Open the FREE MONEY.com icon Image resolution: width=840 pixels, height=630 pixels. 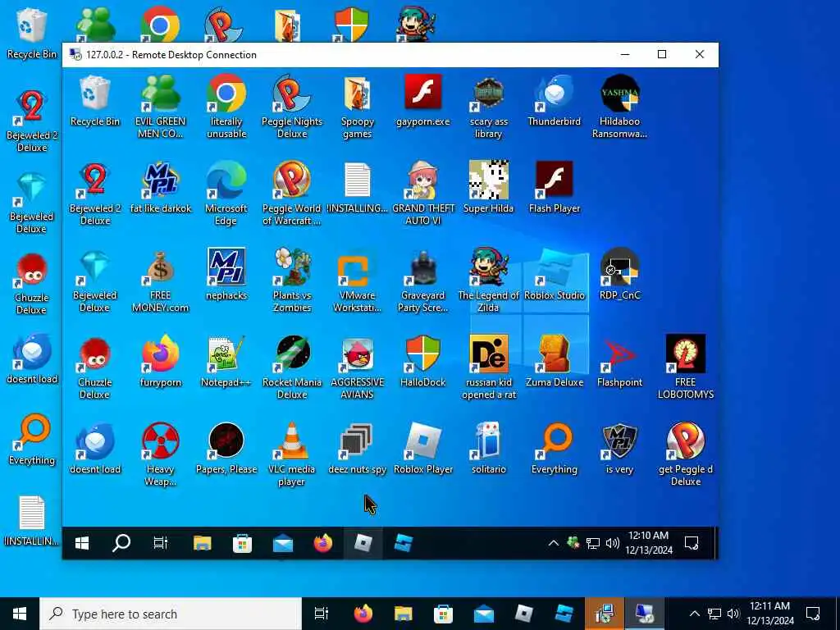point(160,267)
